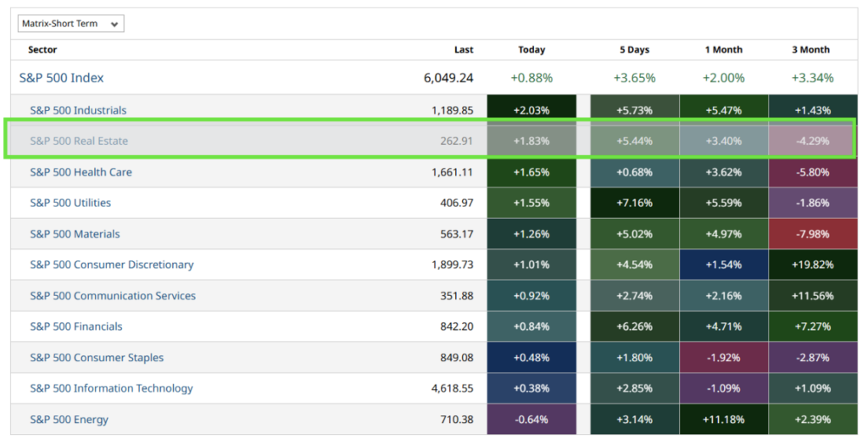Click the Communication Services last value 351.88
Screen dimensions: 868x446
click(x=457, y=296)
